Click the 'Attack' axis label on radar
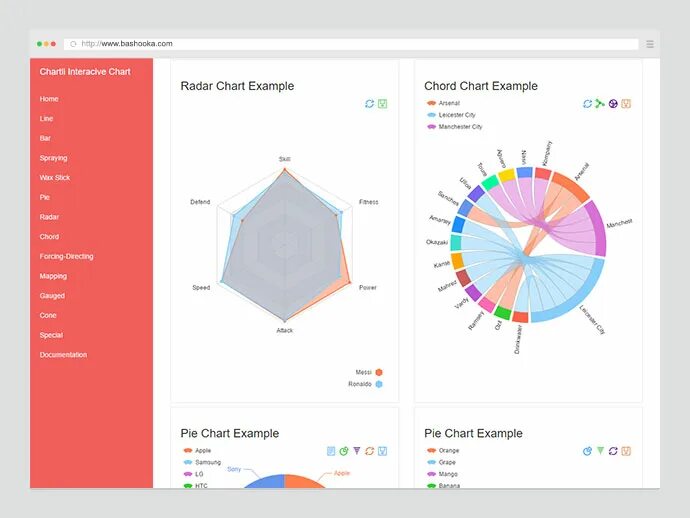690x518 pixels. pos(285,331)
